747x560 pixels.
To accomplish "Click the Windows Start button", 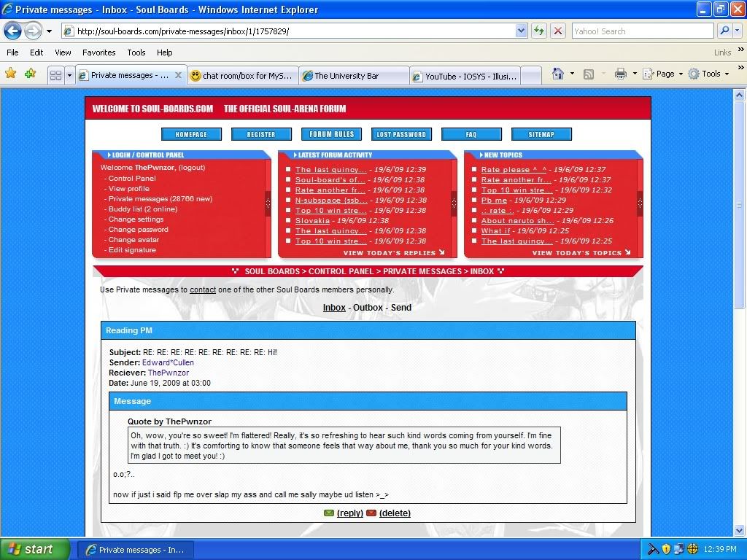I will [35, 549].
